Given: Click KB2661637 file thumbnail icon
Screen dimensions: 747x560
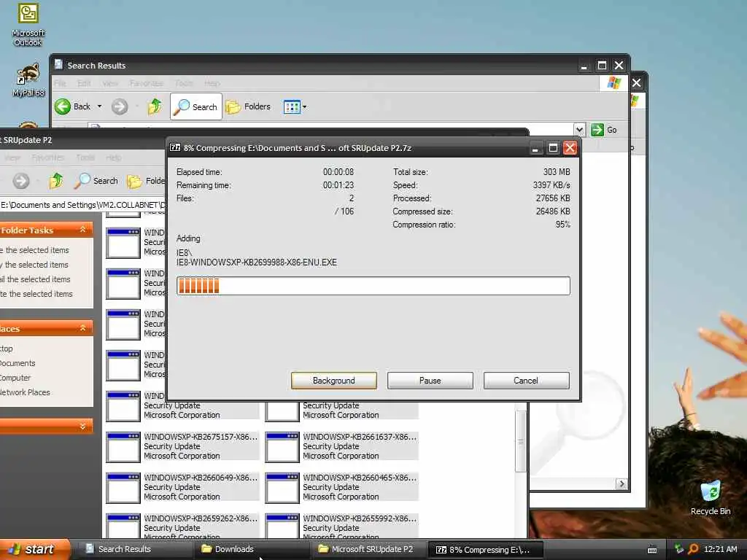Looking at the screenshot, I should pos(282,447).
